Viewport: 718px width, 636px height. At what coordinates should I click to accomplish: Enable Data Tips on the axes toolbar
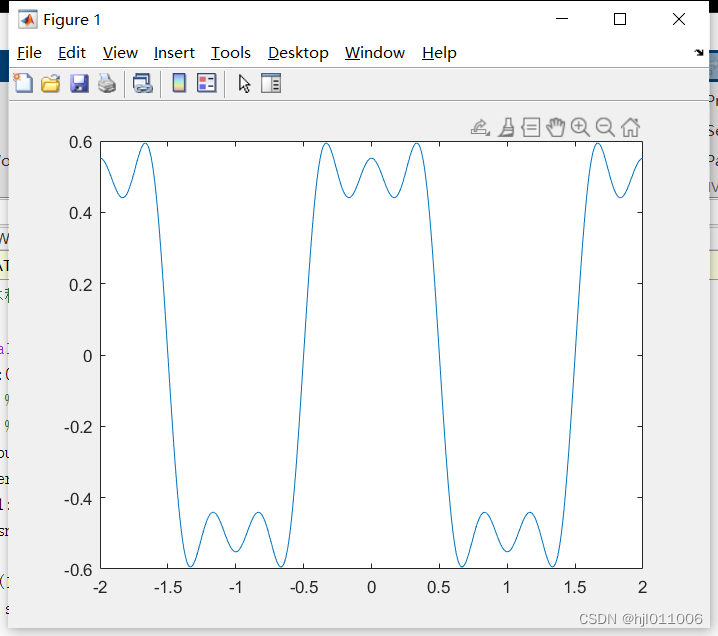[x=531, y=127]
